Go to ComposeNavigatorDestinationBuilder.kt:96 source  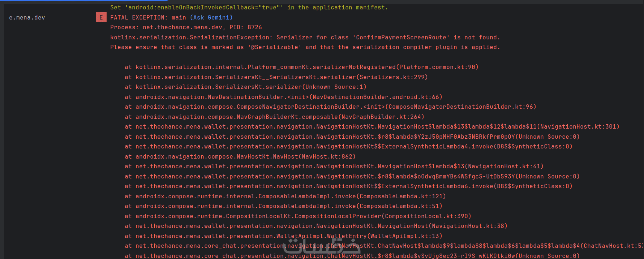coord(461,107)
